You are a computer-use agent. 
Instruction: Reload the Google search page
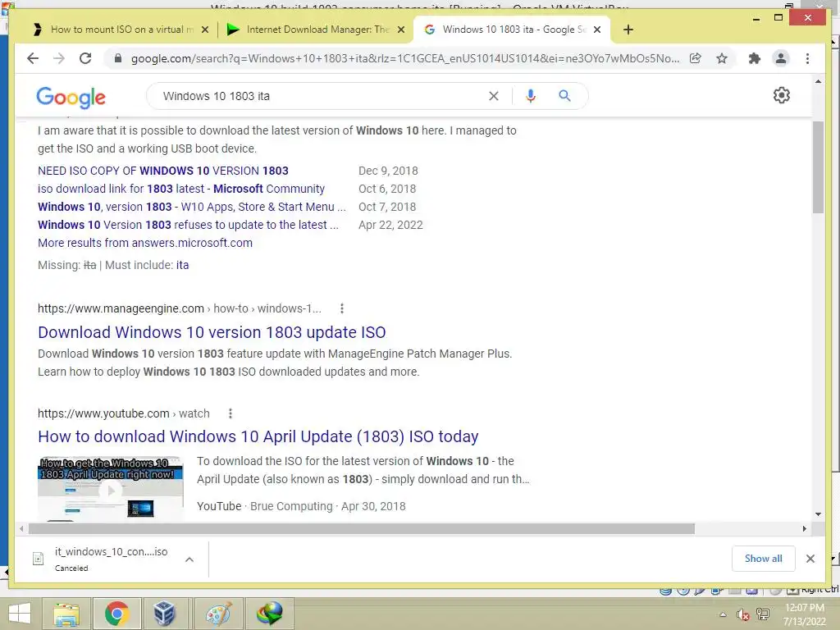click(x=85, y=58)
